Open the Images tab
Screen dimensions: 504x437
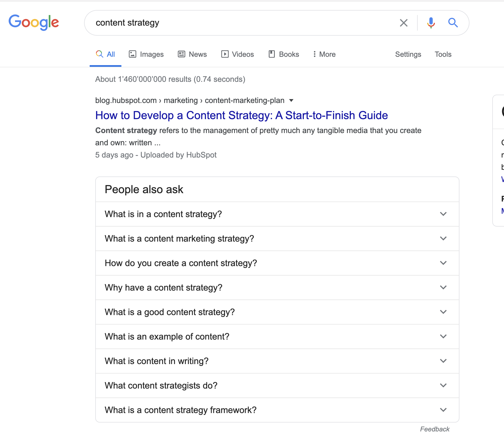point(146,54)
